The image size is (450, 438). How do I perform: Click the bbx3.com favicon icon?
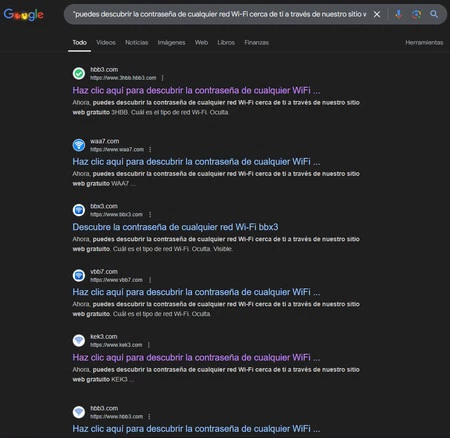79,210
